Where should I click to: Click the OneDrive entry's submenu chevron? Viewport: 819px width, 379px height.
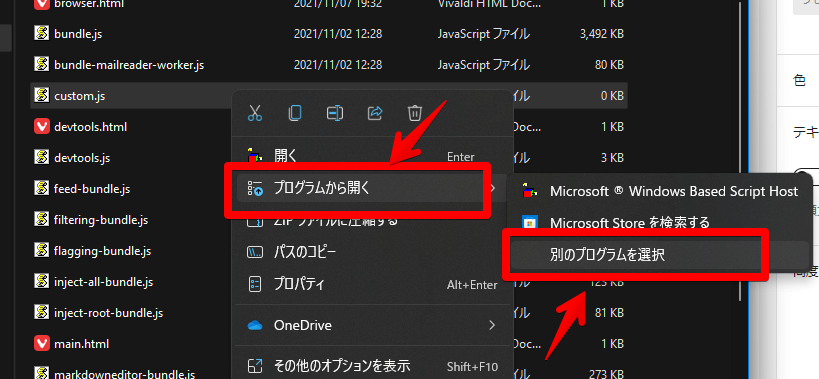coord(492,325)
